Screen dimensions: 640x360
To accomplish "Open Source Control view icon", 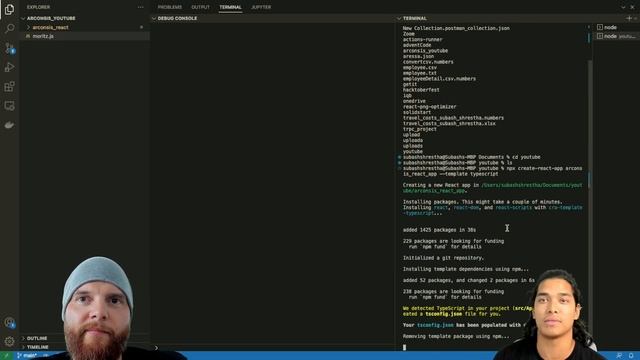I will 9,48.
